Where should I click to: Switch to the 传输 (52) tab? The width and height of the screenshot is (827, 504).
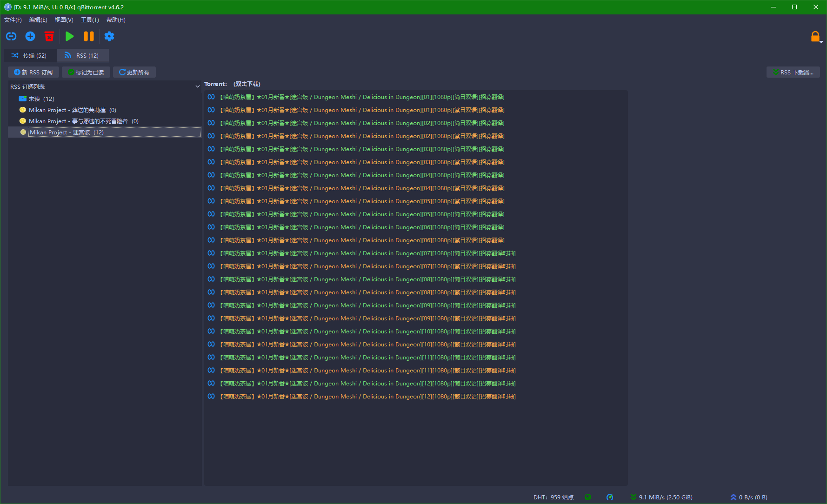[x=30, y=56]
